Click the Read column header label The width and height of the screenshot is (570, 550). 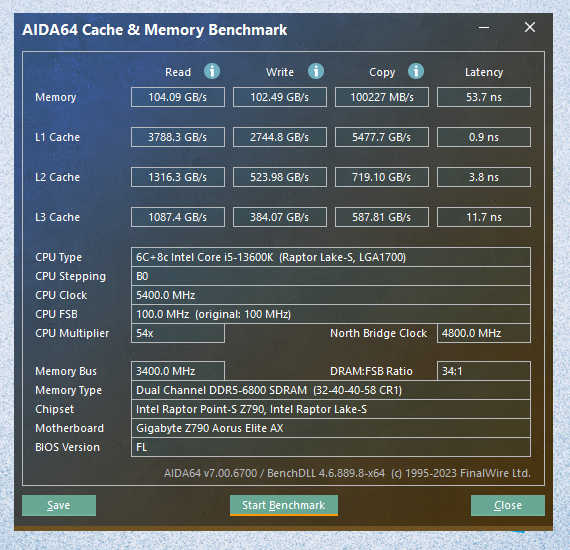coord(178,72)
